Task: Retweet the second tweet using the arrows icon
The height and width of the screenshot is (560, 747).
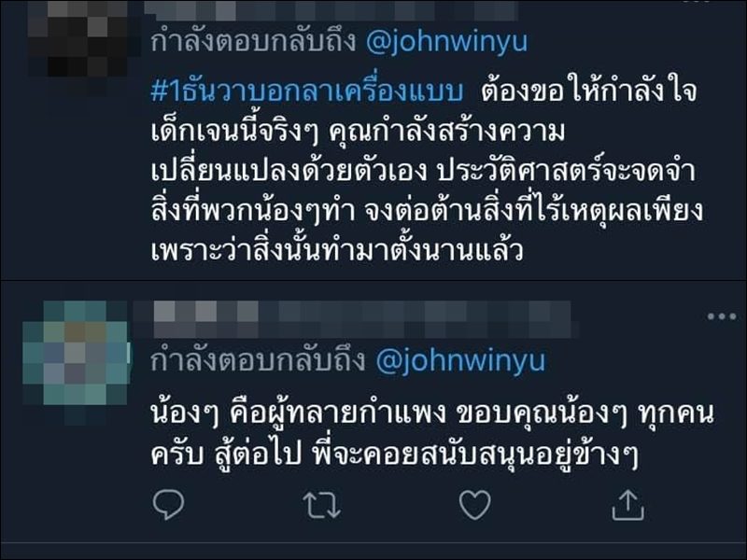Action: 322,505
